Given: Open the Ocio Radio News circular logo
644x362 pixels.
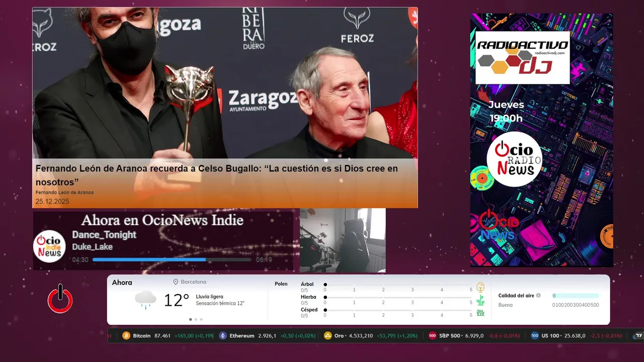Looking at the screenshot, I should pyautogui.click(x=514, y=159).
